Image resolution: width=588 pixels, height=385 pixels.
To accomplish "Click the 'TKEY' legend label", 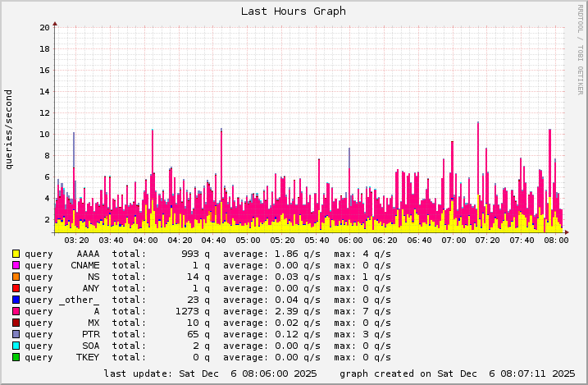I will [x=88, y=357].
